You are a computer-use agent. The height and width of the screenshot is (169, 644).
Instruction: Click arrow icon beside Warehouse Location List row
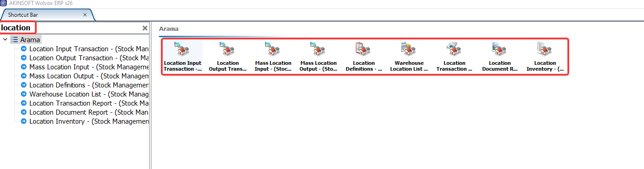coord(24,94)
